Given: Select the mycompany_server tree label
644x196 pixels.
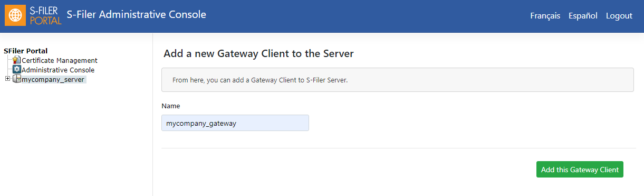Looking at the screenshot, I should [x=53, y=79].
